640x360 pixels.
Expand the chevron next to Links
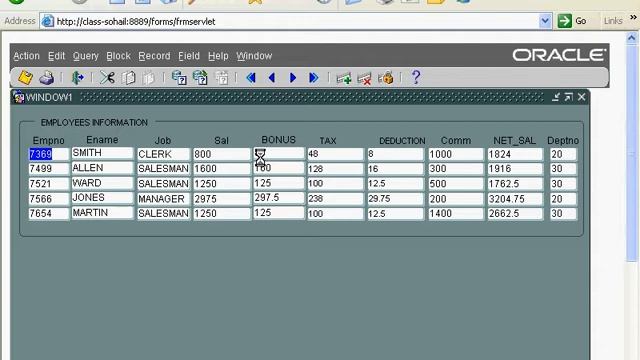[633, 18]
